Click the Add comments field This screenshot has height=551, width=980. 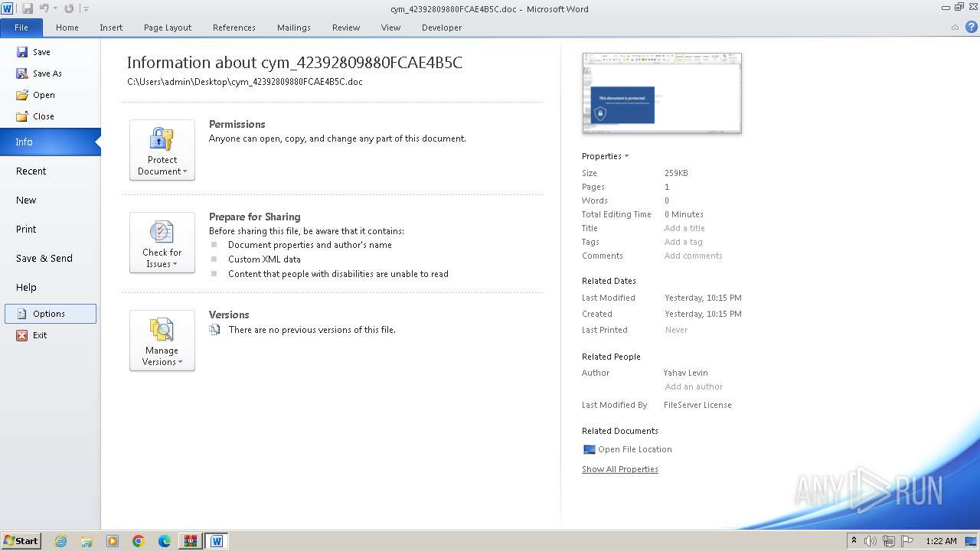pyautogui.click(x=694, y=256)
